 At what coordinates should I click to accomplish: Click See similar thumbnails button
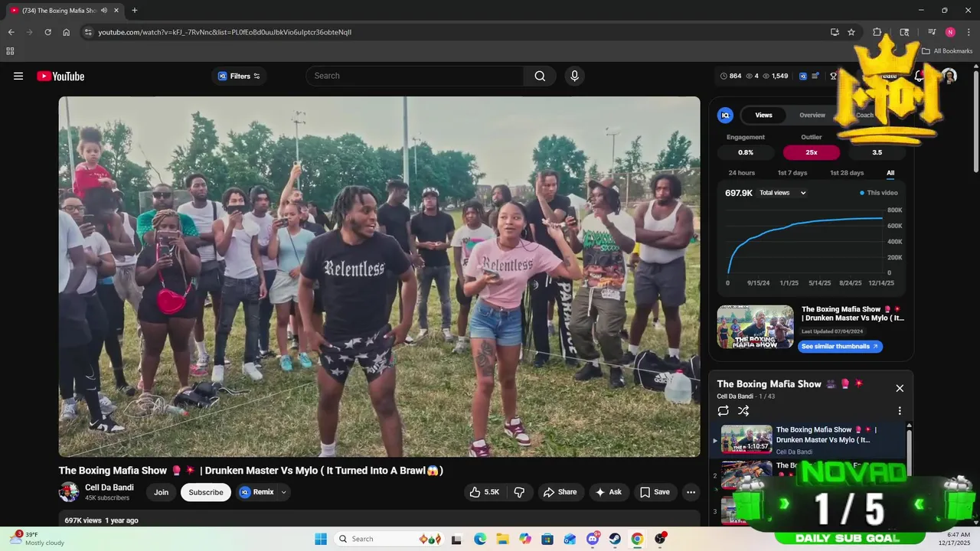pos(841,347)
